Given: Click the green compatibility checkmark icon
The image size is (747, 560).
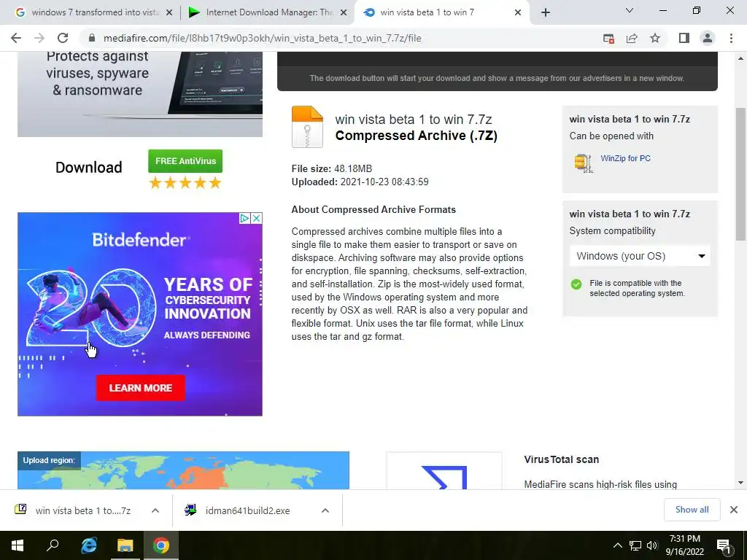Looking at the screenshot, I should tap(576, 285).
